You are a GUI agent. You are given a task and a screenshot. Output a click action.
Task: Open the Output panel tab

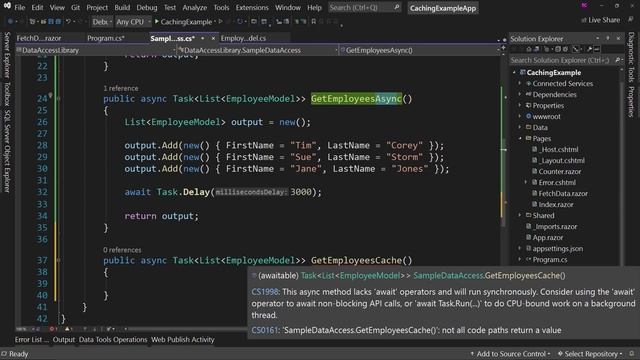[x=64, y=340]
